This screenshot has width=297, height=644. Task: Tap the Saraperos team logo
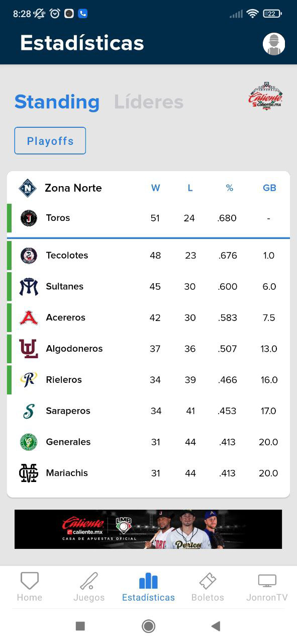[x=29, y=411]
